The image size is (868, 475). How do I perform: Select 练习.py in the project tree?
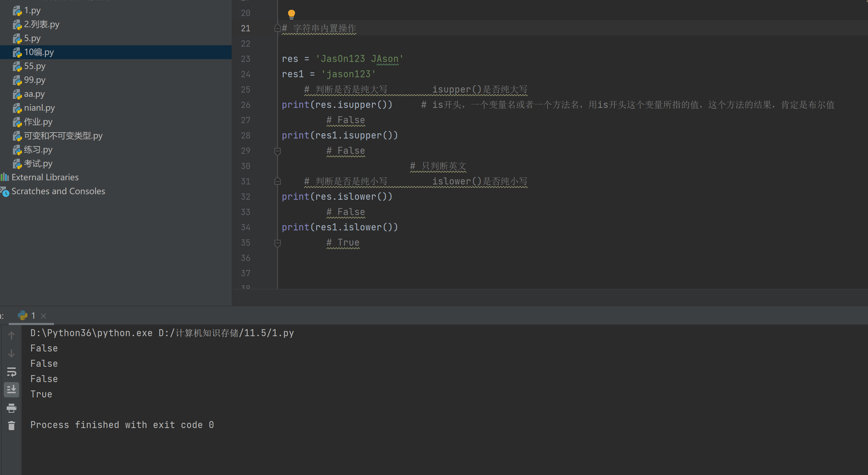(x=38, y=150)
